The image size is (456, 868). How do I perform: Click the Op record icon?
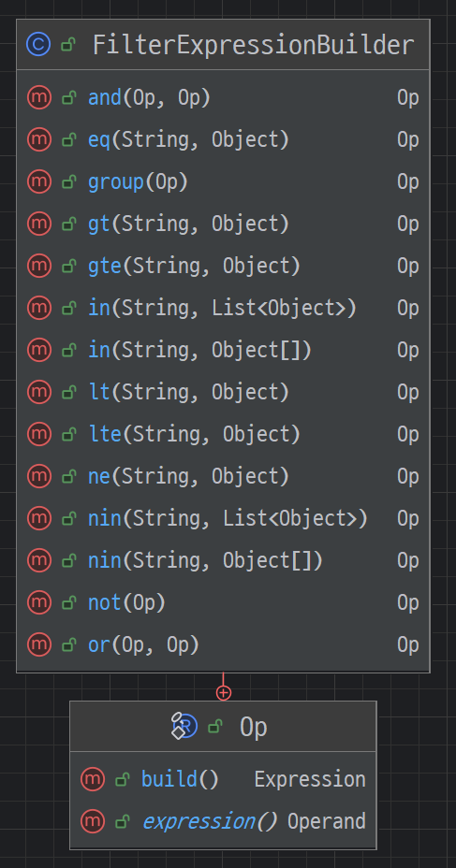pos(184,726)
